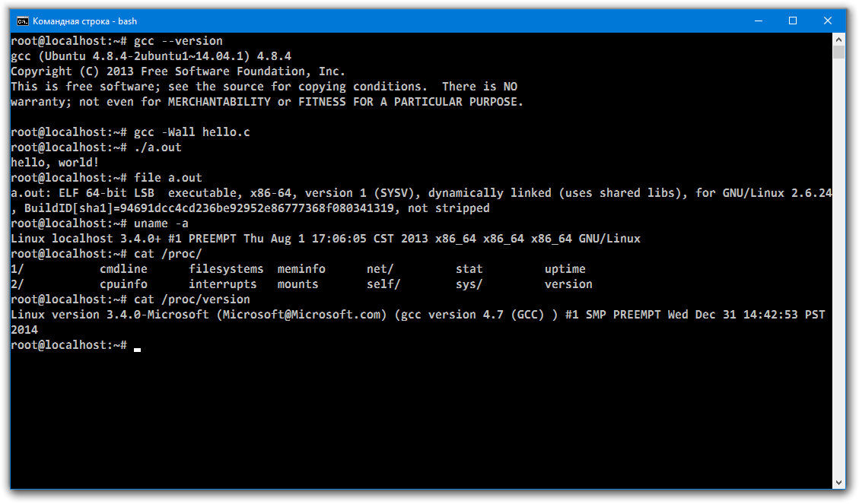Click 'uptime' in the /proc listing
859x504 pixels.
(565, 269)
